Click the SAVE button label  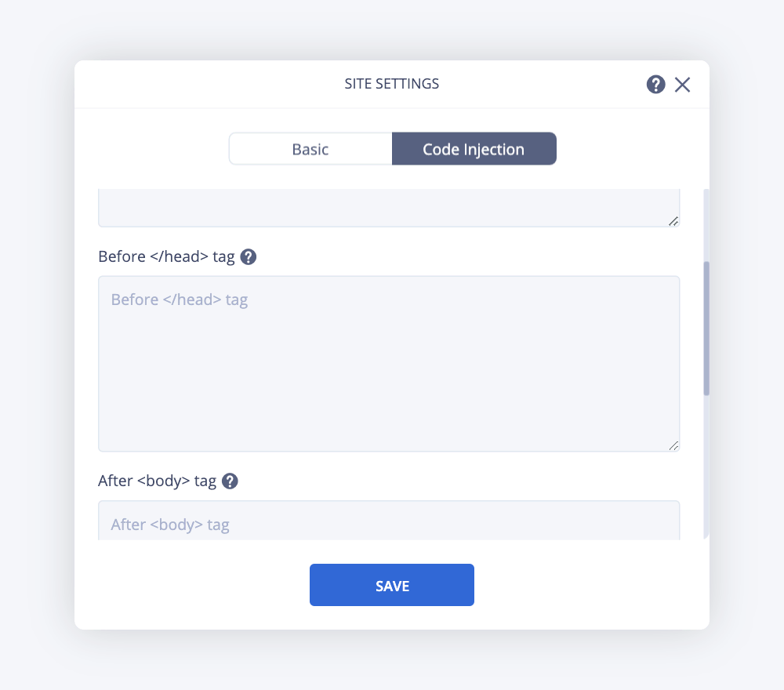[392, 585]
